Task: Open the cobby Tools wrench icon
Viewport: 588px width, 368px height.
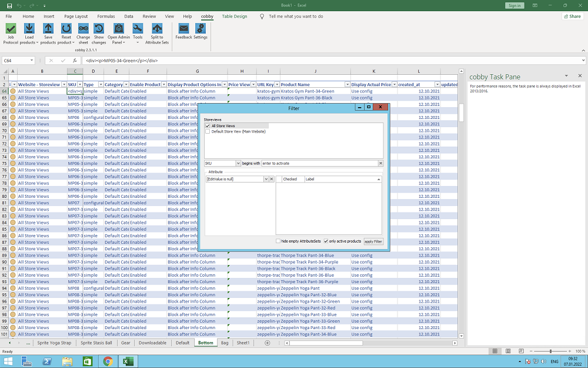Action: click(138, 29)
